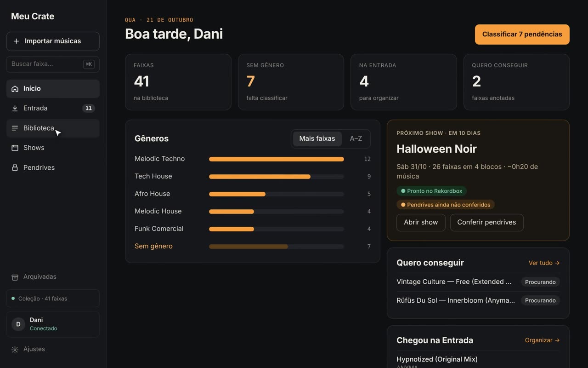Click the list icon beside Biblioteca

(x=15, y=128)
